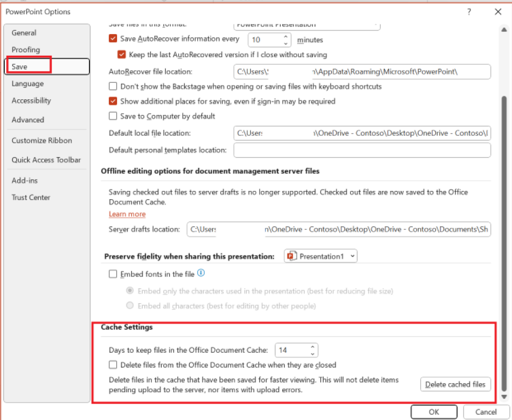Open the Trust Center category
Viewport: 512px width, 420px height.
click(x=31, y=198)
